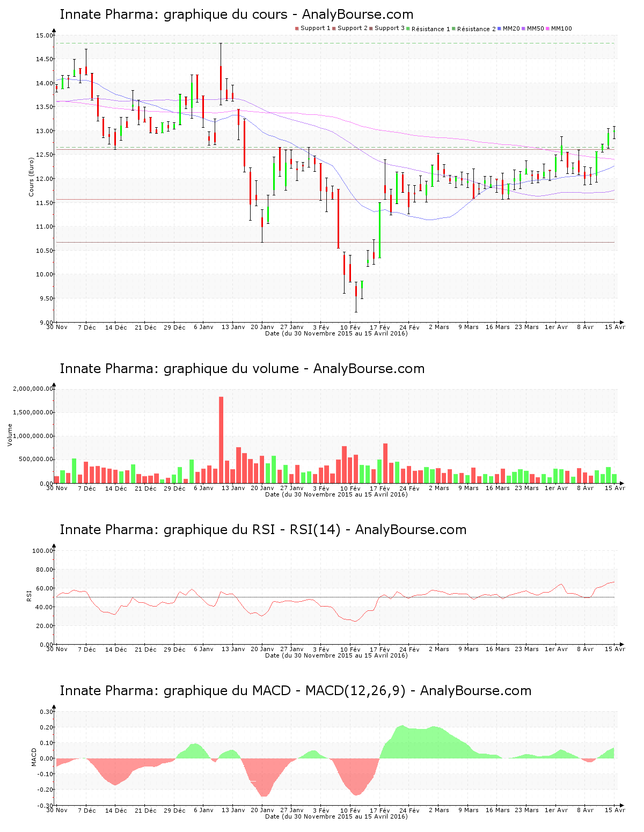Click '1er Avr' date under the RSI chart

556,649
